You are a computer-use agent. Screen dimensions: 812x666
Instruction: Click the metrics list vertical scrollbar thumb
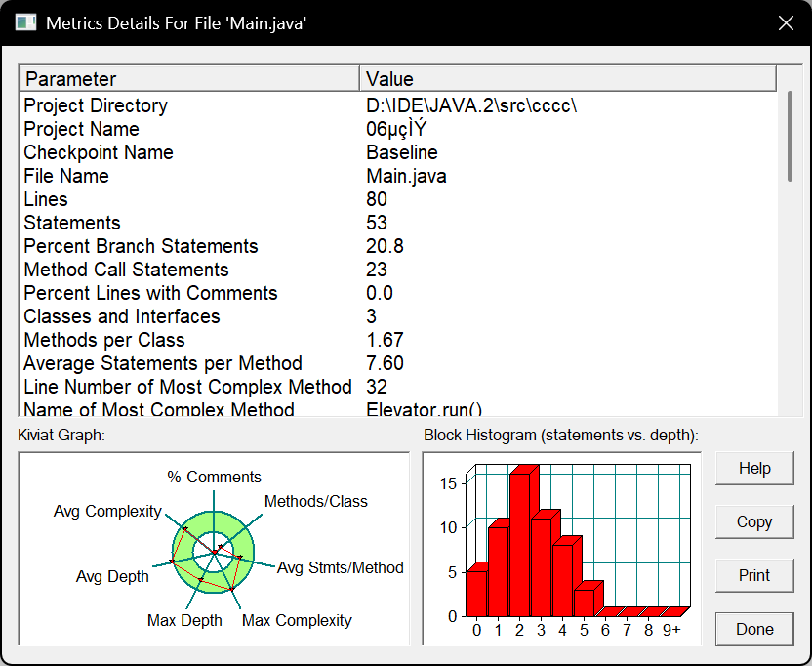tap(790, 137)
